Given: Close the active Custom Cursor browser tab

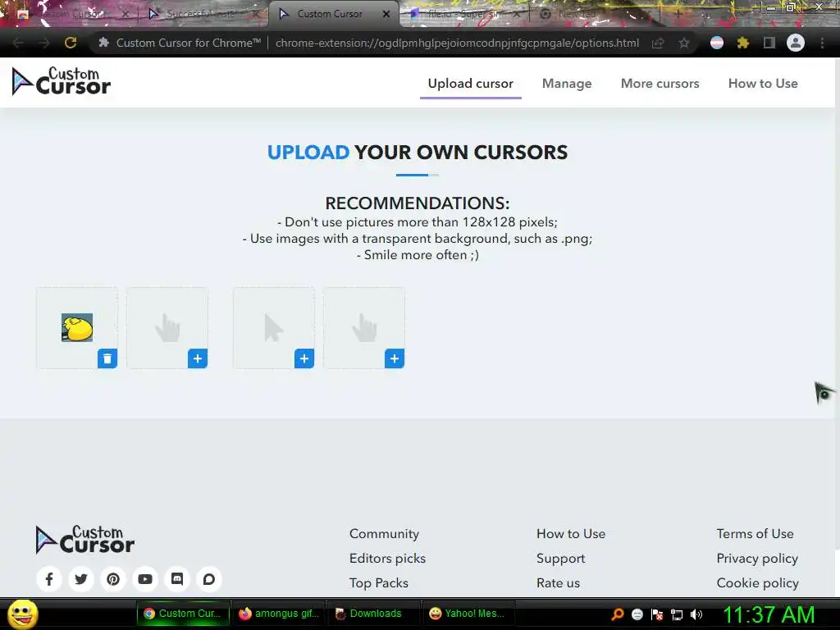Looking at the screenshot, I should tap(386, 14).
